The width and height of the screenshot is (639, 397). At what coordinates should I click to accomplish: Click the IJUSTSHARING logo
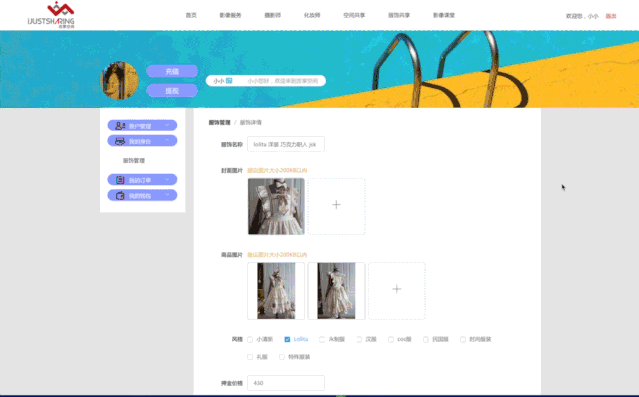(51, 15)
